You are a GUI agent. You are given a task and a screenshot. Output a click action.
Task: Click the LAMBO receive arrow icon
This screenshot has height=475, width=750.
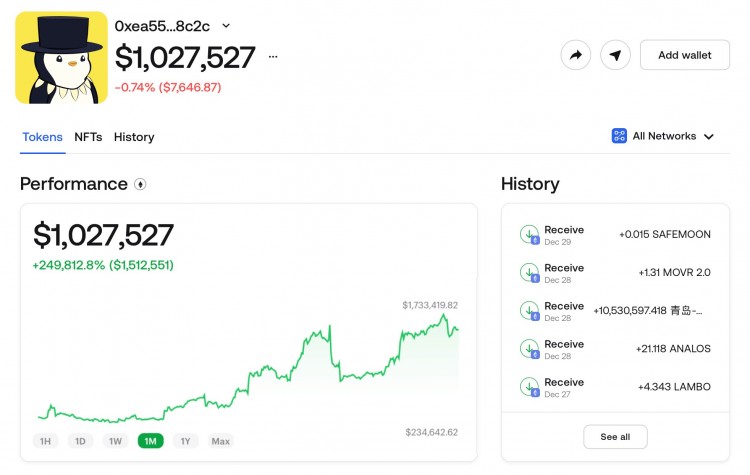coord(529,386)
